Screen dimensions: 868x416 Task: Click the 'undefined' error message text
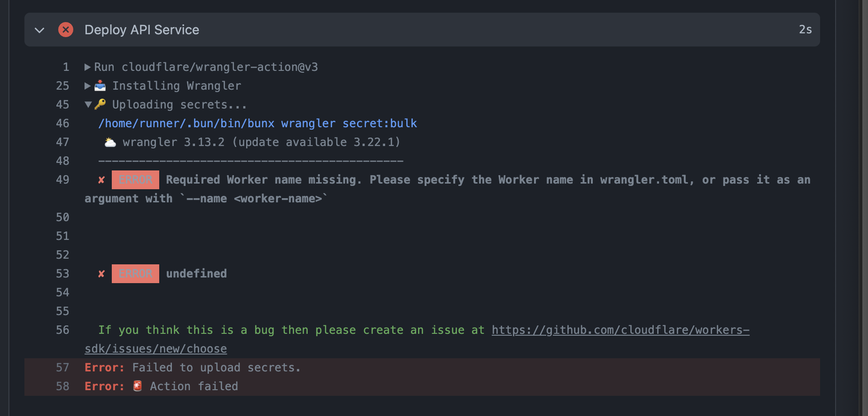(x=196, y=274)
